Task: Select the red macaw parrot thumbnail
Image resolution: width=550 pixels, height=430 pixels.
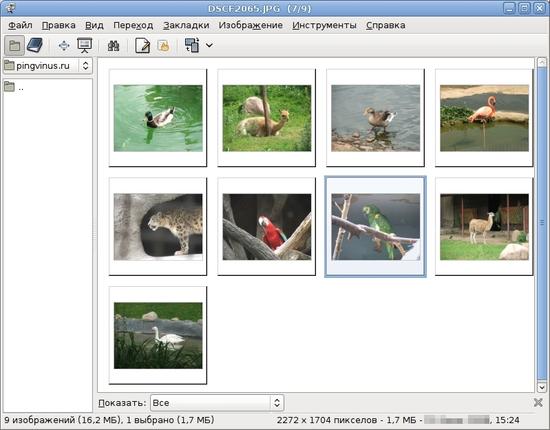Action: coord(267,227)
